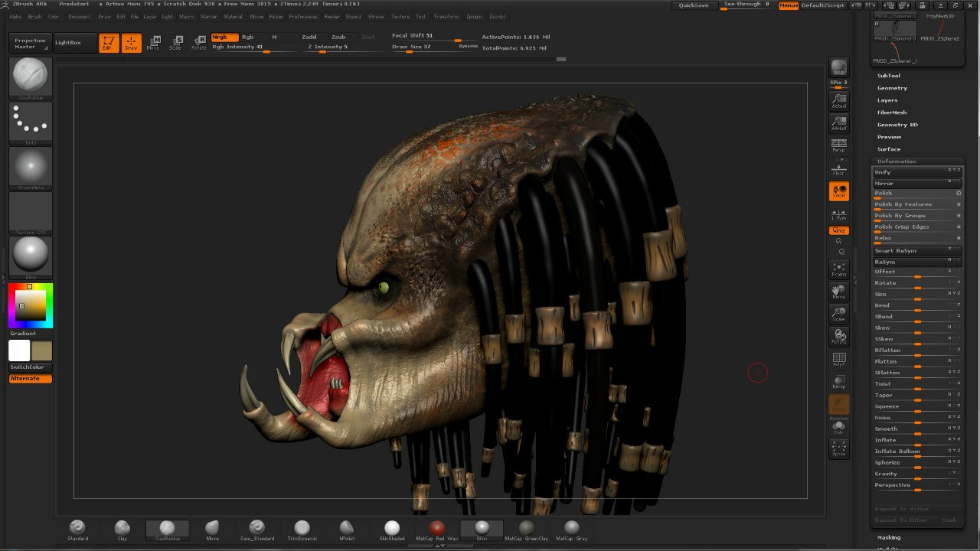Open the Dots stroke type picker
The image size is (980, 551).
tap(31, 122)
